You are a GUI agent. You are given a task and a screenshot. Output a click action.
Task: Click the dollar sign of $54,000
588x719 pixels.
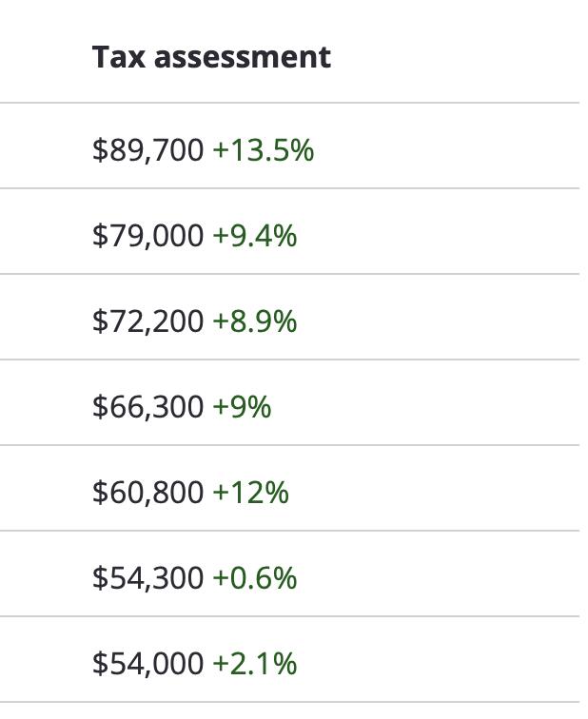100,664
